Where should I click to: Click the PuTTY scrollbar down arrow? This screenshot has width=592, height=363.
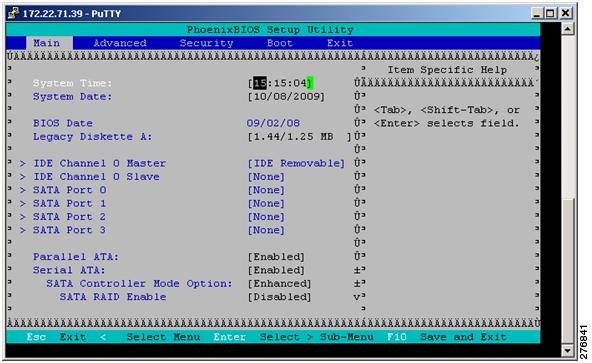coord(568,351)
